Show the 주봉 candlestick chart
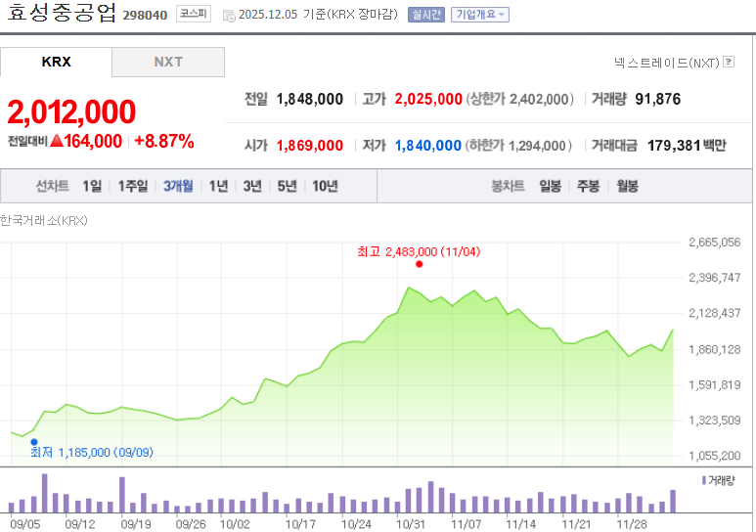This screenshot has width=756, height=532. point(588,186)
